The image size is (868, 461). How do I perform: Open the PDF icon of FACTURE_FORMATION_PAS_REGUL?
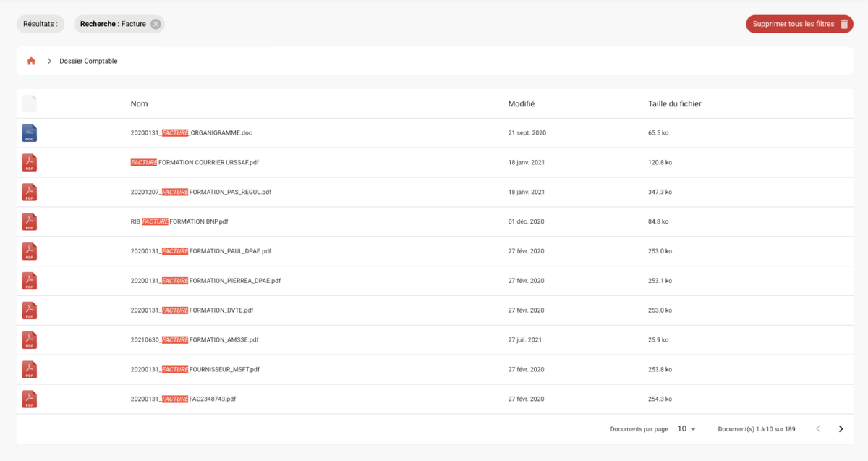[x=29, y=192]
